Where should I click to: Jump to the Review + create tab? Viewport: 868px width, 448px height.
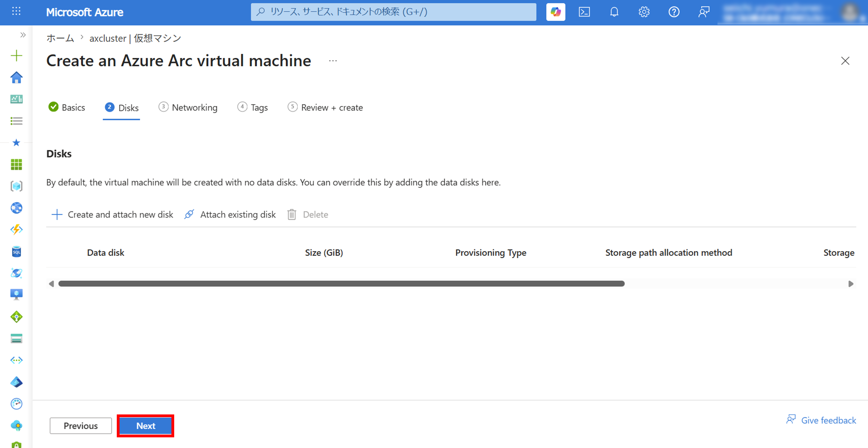pyautogui.click(x=325, y=107)
